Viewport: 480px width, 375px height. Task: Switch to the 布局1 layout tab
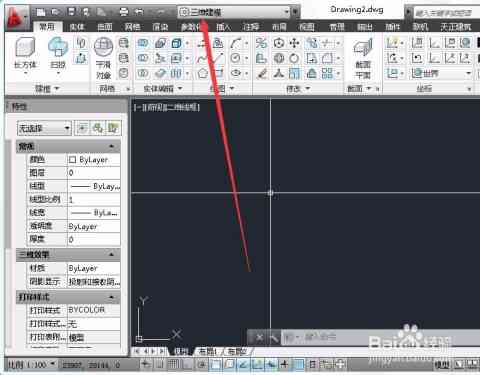(x=207, y=351)
